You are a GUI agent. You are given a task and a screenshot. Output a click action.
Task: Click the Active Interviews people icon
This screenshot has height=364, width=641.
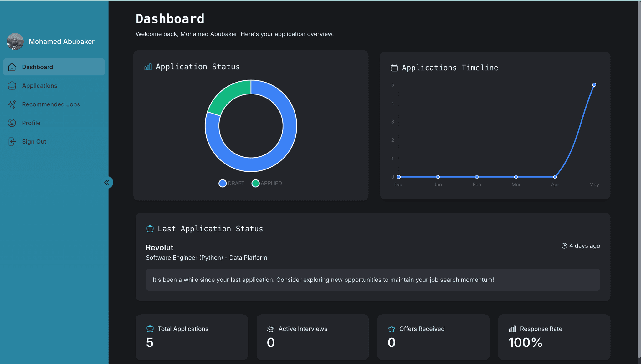pyautogui.click(x=271, y=329)
